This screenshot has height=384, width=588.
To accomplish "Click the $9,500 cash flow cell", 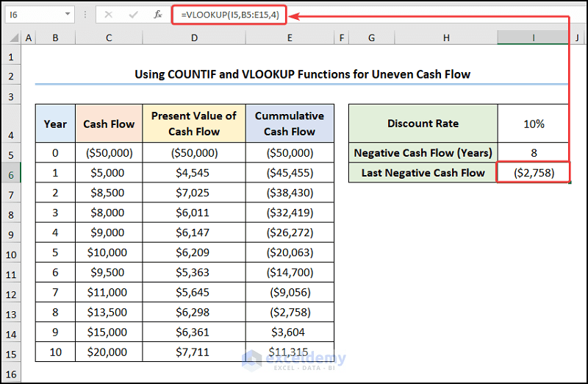I will click(109, 272).
